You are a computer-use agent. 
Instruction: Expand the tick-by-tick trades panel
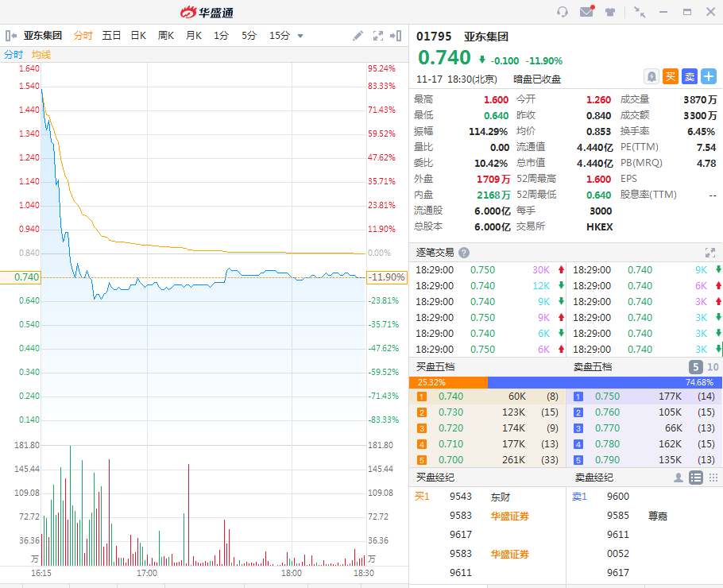click(710, 253)
